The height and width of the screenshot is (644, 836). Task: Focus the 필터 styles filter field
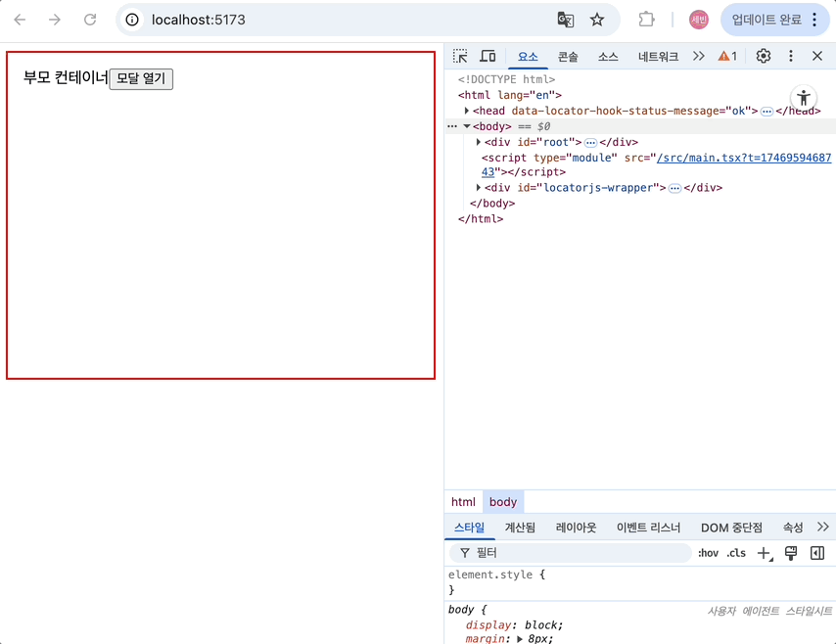tap(571, 553)
